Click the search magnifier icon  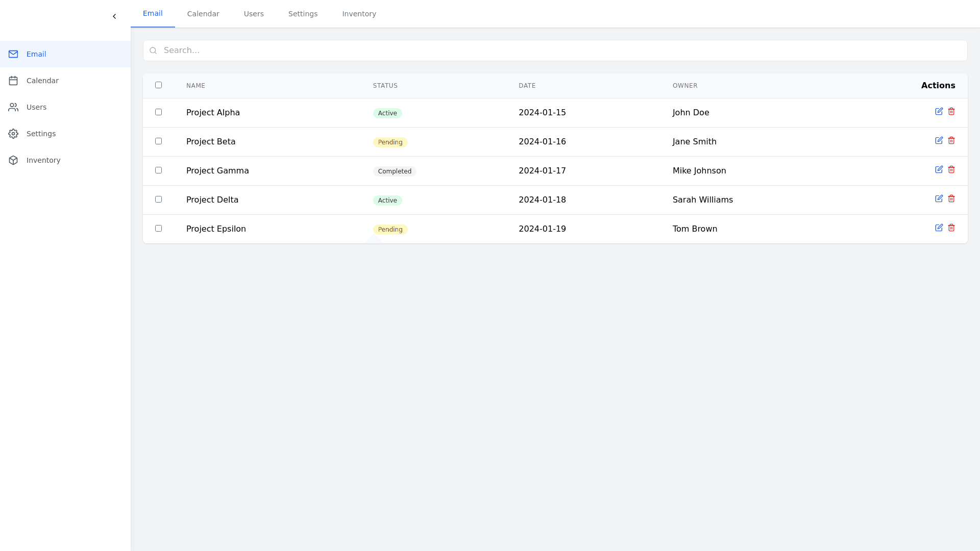pyautogui.click(x=154, y=51)
